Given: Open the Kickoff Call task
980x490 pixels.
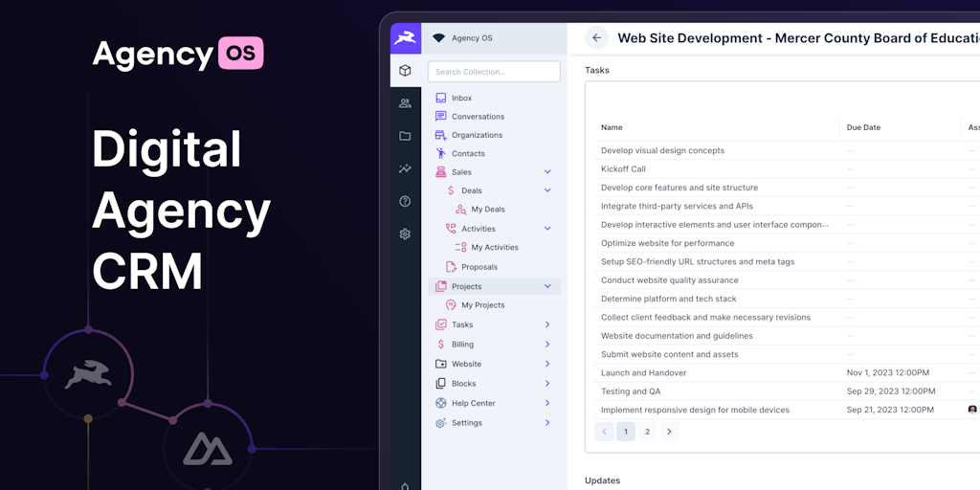Looking at the screenshot, I should coord(623,168).
